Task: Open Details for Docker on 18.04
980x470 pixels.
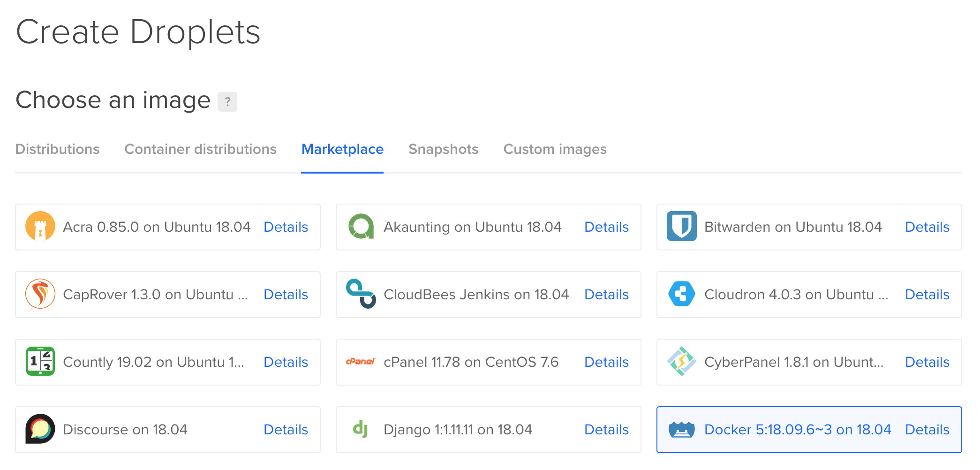Action: click(927, 430)
